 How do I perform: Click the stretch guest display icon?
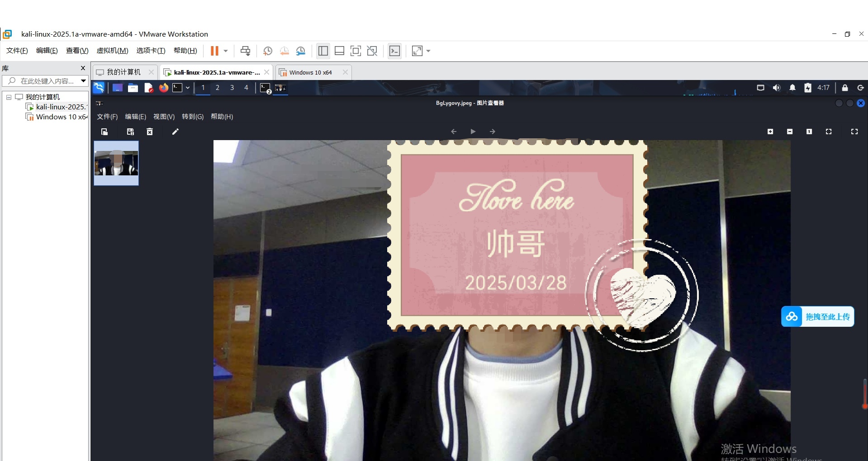click(x=417, y=51)
